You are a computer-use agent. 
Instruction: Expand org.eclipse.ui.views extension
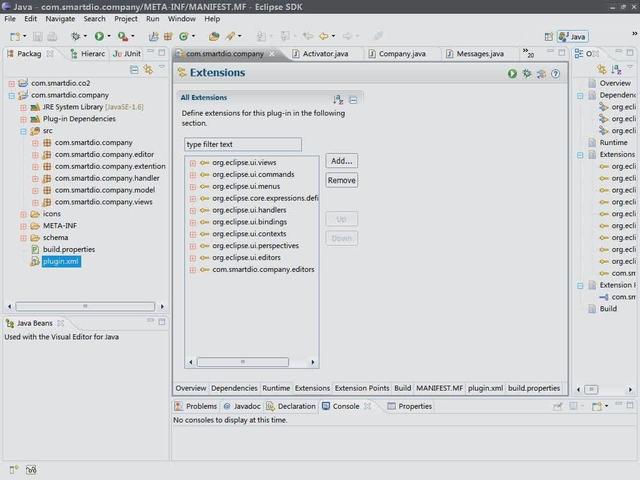pyautogui.click(x=193, y=163)
